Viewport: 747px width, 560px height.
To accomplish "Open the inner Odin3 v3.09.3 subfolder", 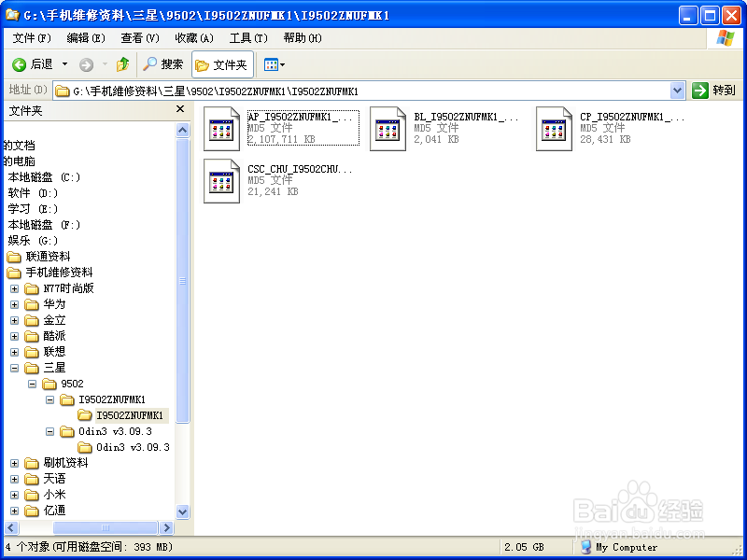I will click(124, 447).
